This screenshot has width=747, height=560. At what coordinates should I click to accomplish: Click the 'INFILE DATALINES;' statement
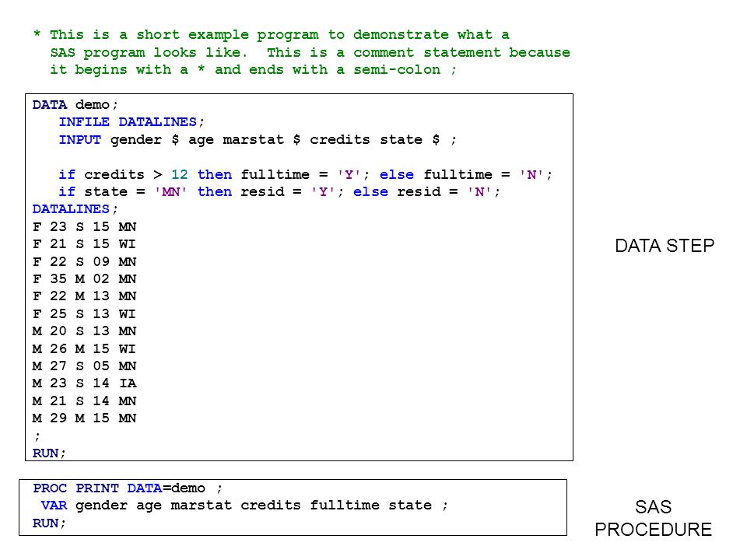coord(132,122)
